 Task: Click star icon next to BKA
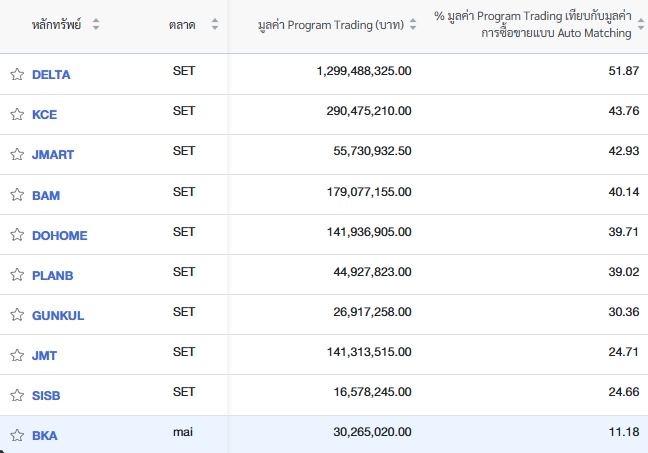(17, 435)
